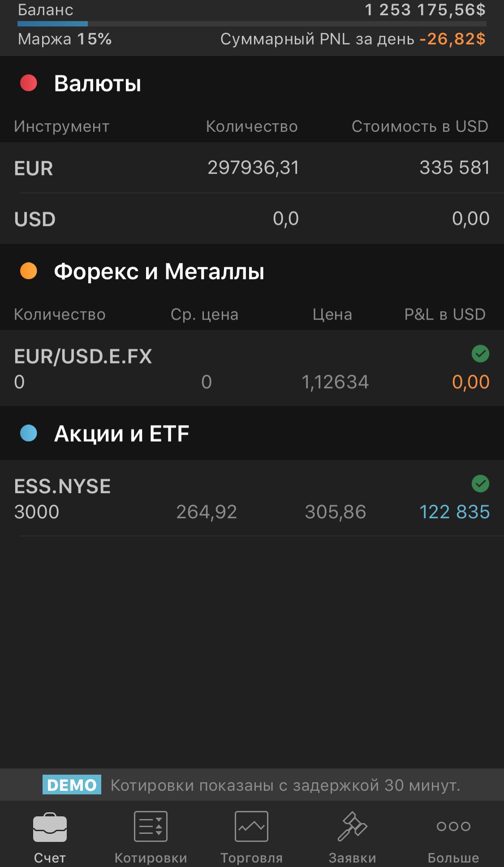
Task: Tap green checkmark on ESS.NYSE row
Action: tap(480, 484)
